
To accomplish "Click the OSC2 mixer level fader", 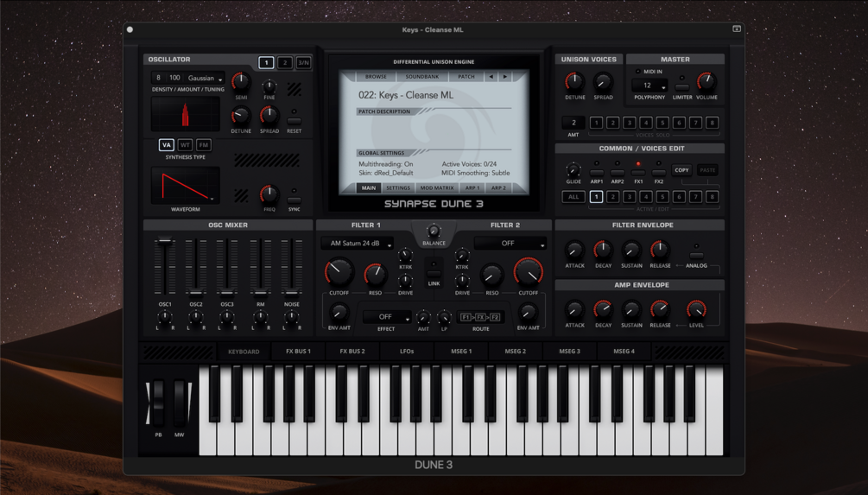I will tap(196, 293).
